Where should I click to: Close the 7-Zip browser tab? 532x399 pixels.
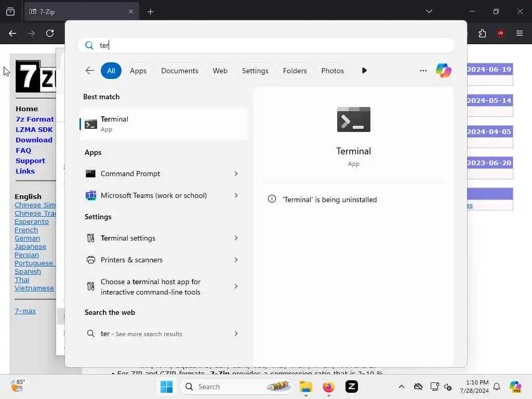131,11
